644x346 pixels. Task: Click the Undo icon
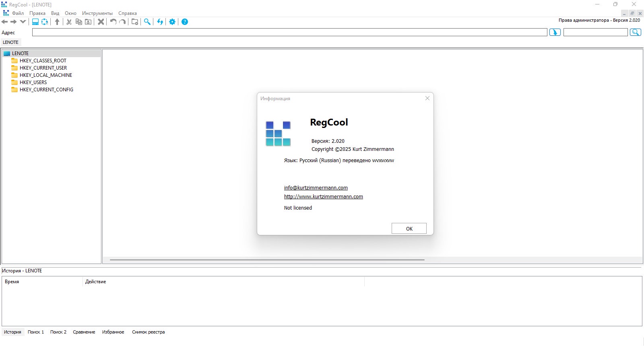114,22
